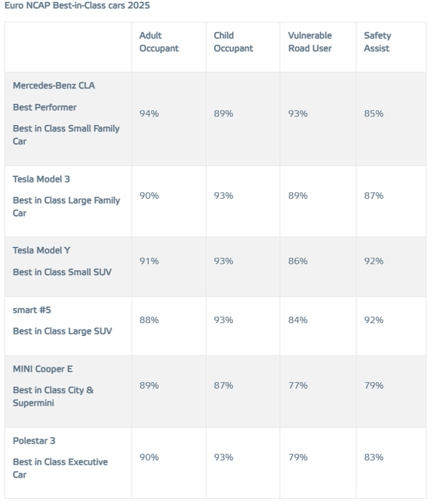
Task: Click the smart #5 car name
Action: pos(32,309)
